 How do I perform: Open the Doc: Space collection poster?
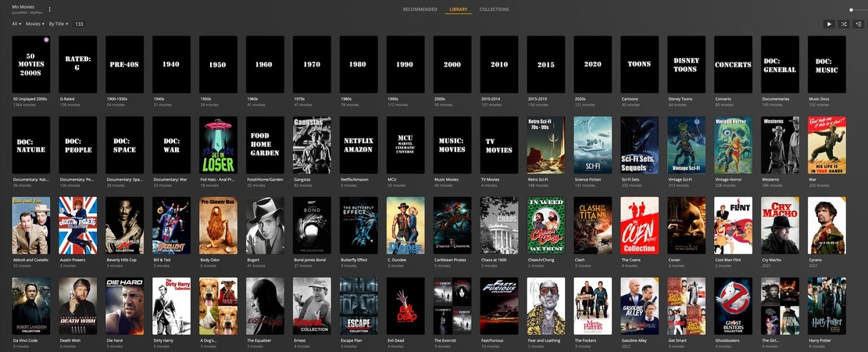tap(124, 145)
